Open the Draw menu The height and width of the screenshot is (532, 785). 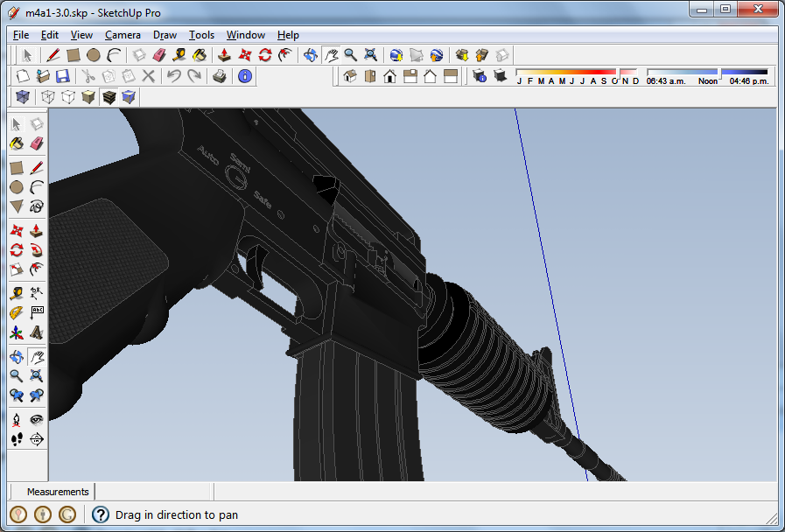(165, 35)
